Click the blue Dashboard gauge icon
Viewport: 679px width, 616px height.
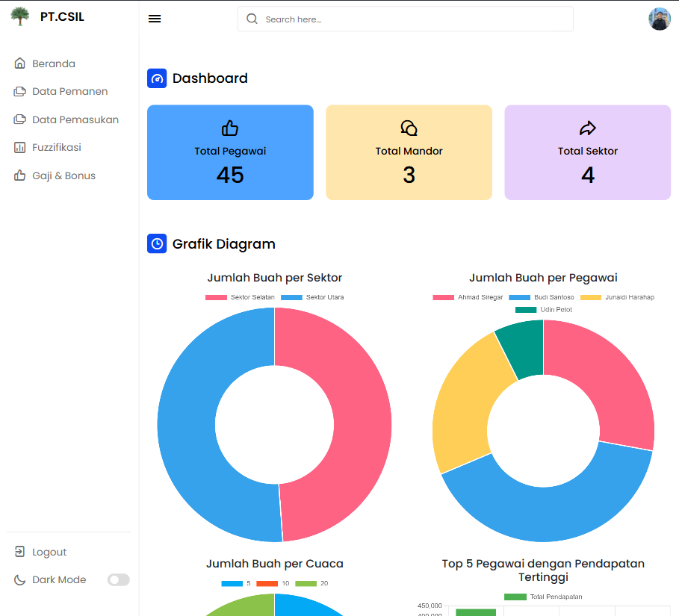click(157, 78)
